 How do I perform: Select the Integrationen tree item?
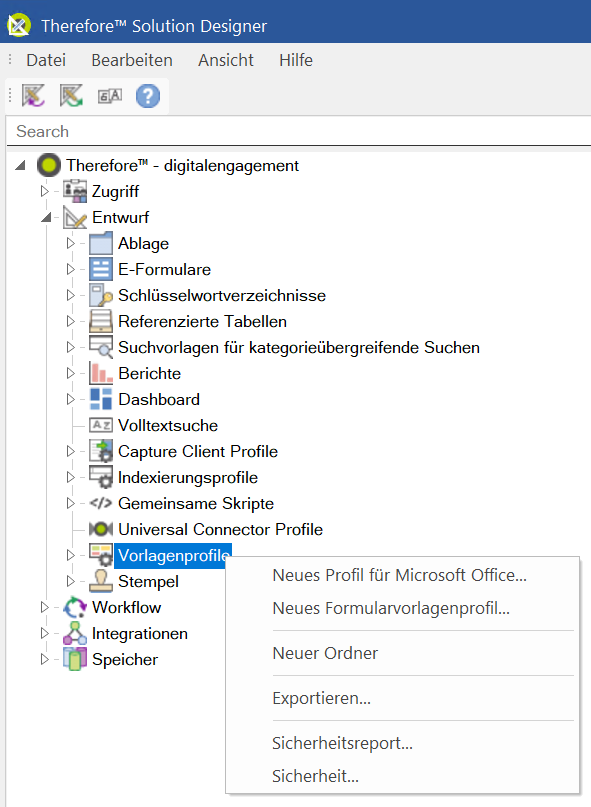pyautogui.click(x=140, y=634)
